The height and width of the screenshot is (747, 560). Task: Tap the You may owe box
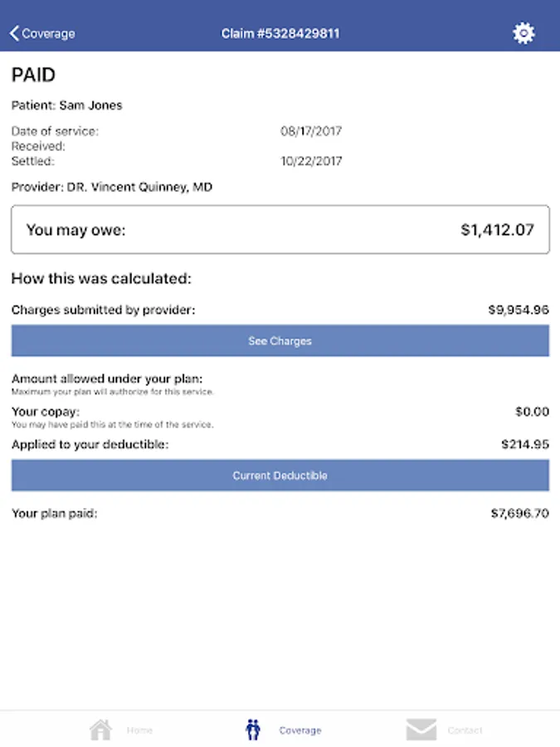(x=280, y=230)
